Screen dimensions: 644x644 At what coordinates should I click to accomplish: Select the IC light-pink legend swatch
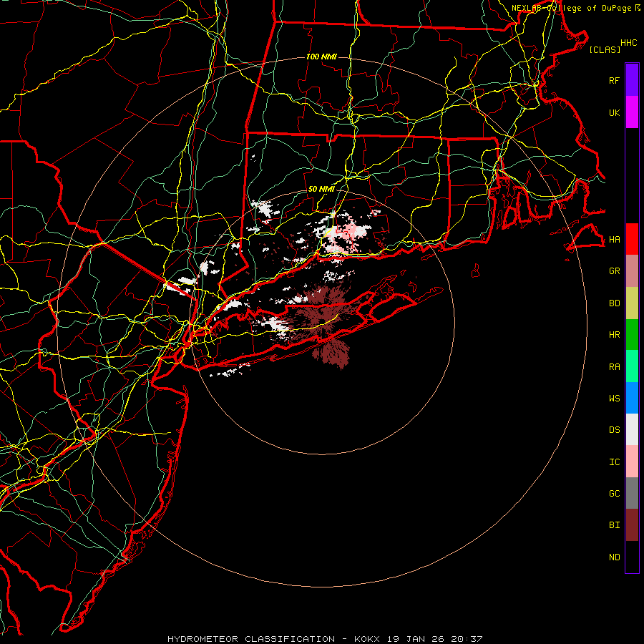point(632,462)
